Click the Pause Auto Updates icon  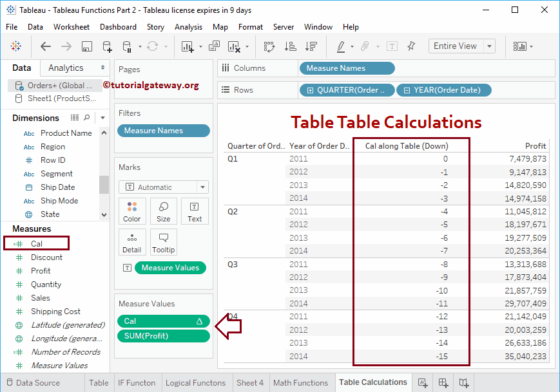click(127, 46)
